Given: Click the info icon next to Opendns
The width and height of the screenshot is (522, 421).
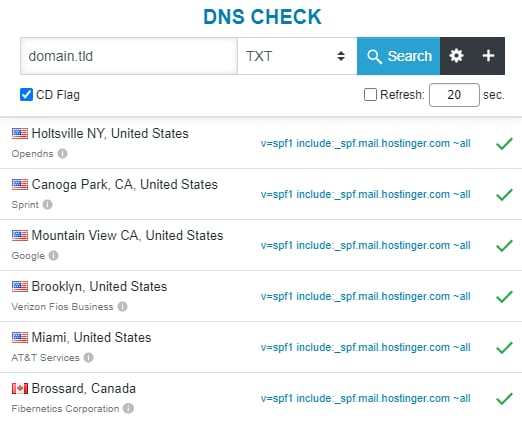Looking at the screenshot, I should tap(62, 154).
